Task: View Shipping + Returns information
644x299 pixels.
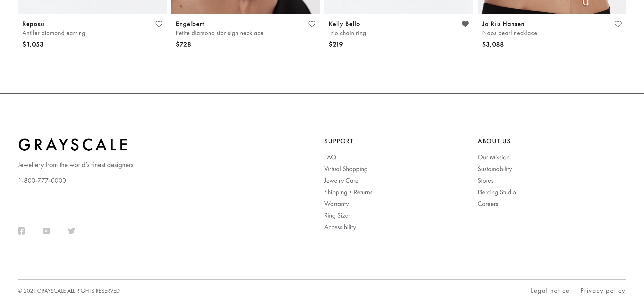Action: (x=348, y=192)
